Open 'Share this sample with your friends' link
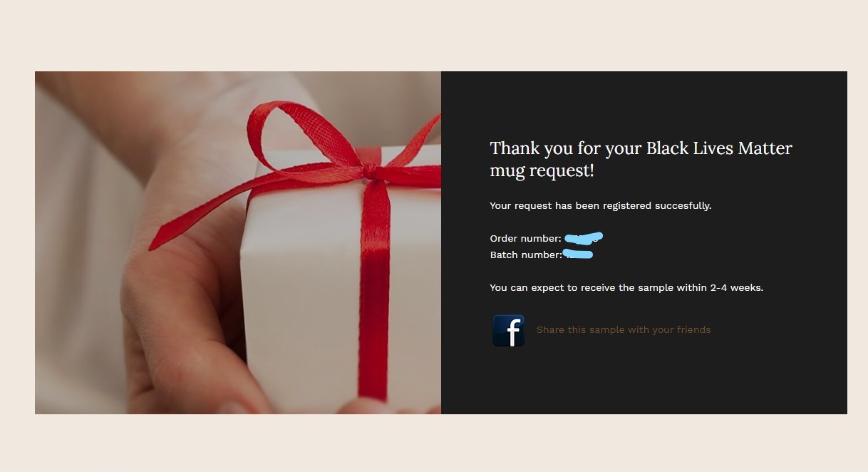This screenshot has height=472, width=868. click(x=624, y=329)
